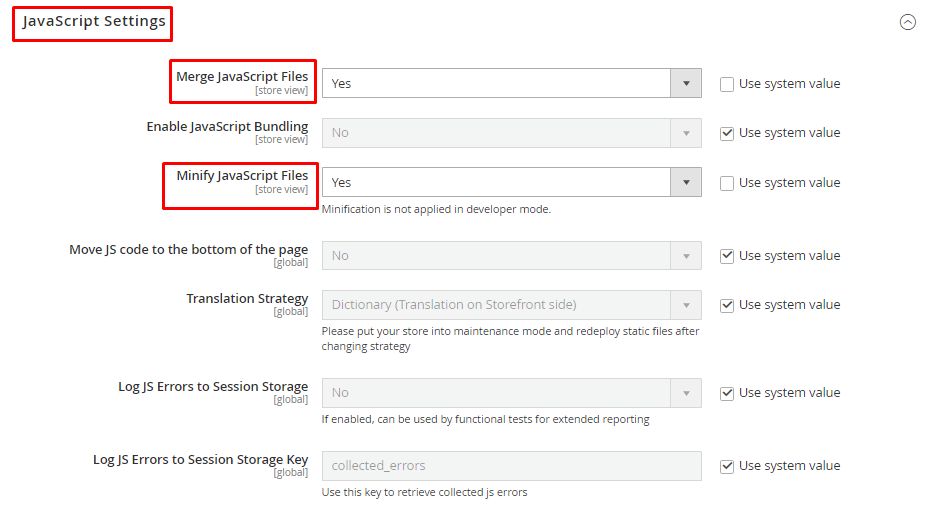This screenshot has height=514, width=931.
Task: Click the Translation Strategy label
Action: (247, 299)
